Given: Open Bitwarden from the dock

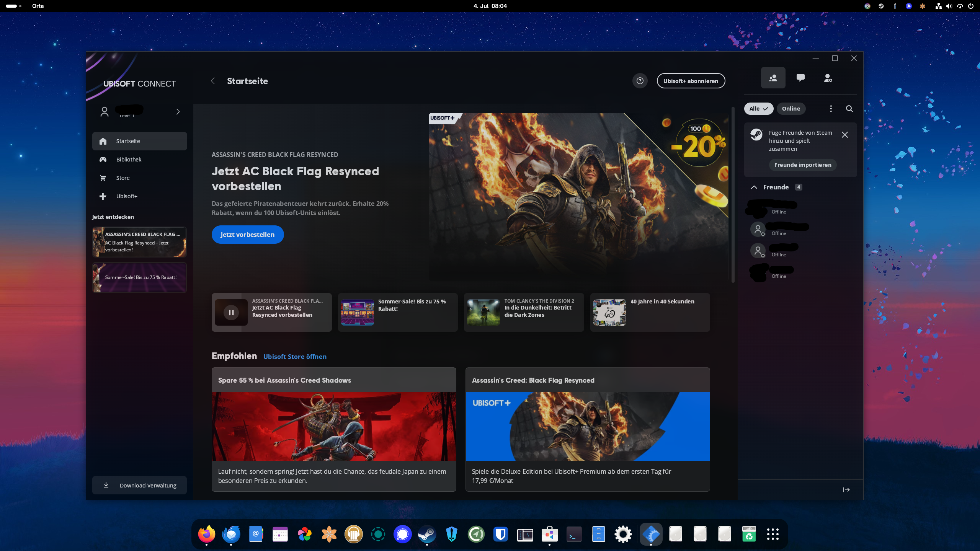Looking at the screenshot, I should click(x=501, y=534).
